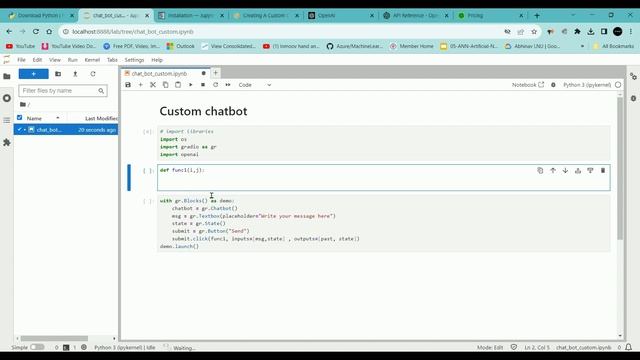Bookmark this page with star icon
This screenshot has width=640, height=360.
[x=534, y=31]
